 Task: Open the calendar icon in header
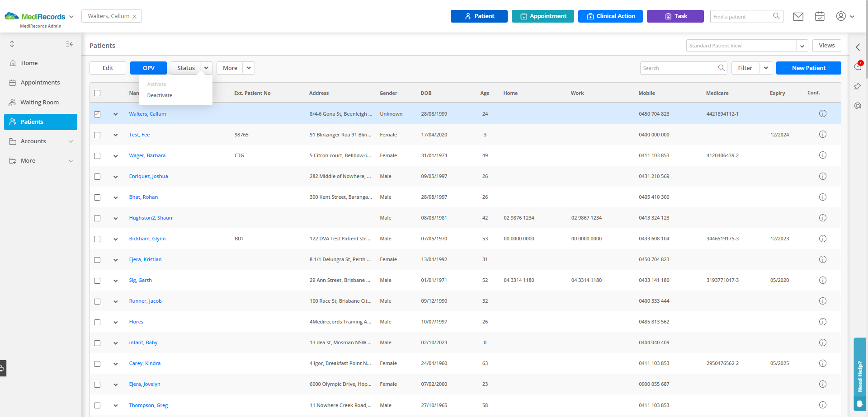click(820, 16)
